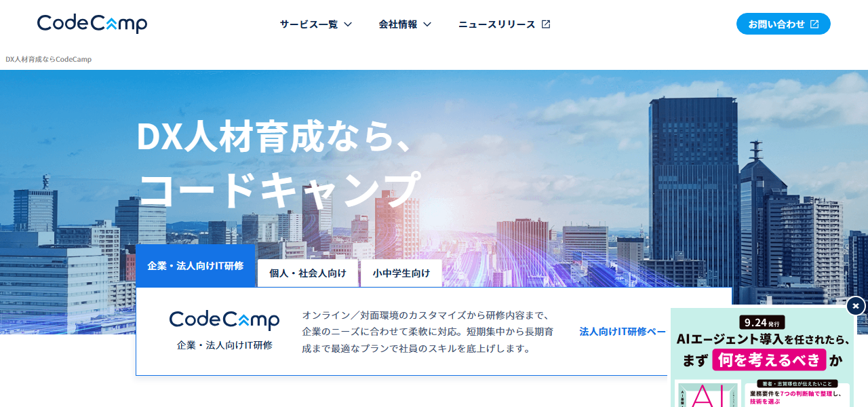Click external-link icon in お問い合わせ button
Viewport: 868px width, 407px height.
pos(814,24)
